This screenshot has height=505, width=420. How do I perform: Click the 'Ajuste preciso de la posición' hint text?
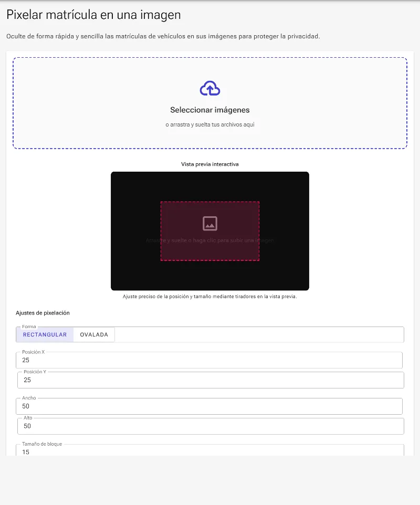[209, 296]
